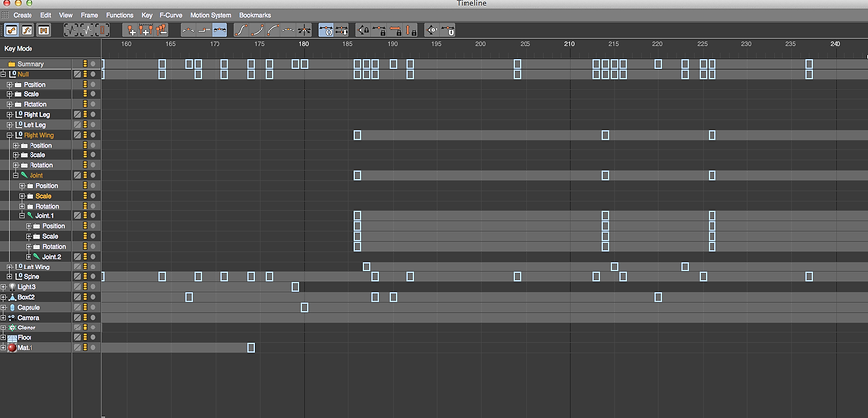Toggle the gray circle in Left Wing row
This screenshot has height=418, width=868.
point(93,267)
